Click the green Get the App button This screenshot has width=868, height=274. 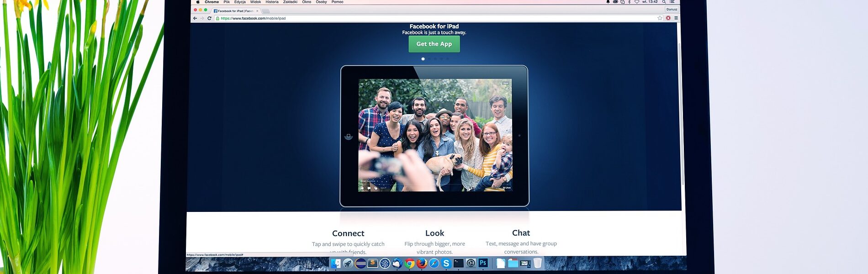[x=434, y=44]
